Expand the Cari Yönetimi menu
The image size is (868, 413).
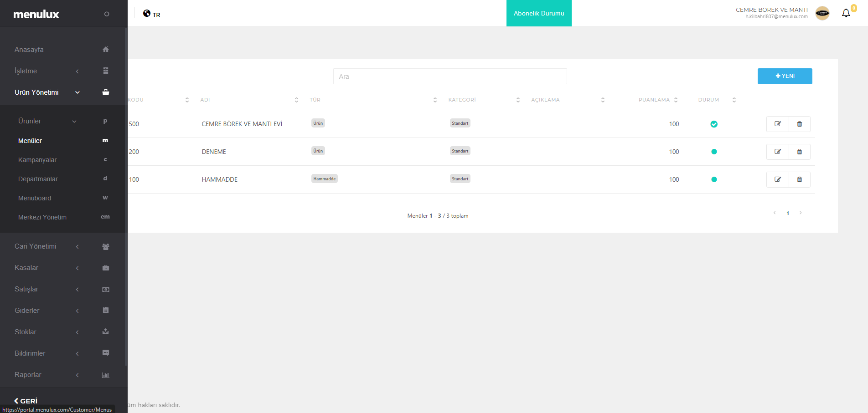click(x=77, y=246)
